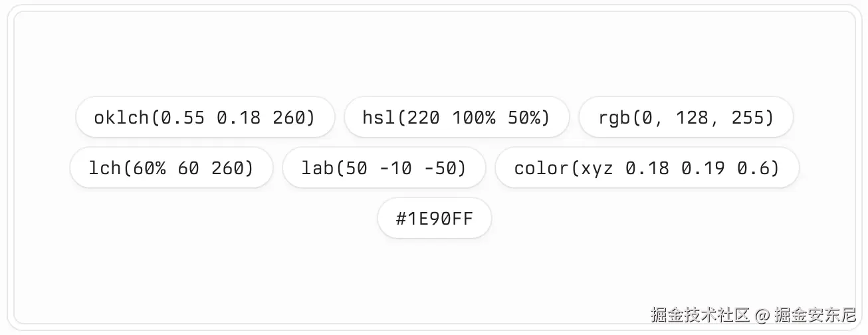Image resolution: width=868 pixels, height=335 pixels.
Task: Open the 掘金技术社区 watermark text
Action: 701,314
